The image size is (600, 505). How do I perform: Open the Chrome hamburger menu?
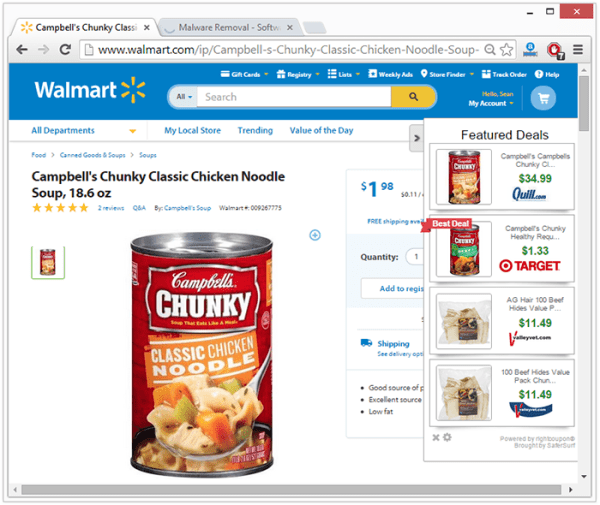[578, 50]
